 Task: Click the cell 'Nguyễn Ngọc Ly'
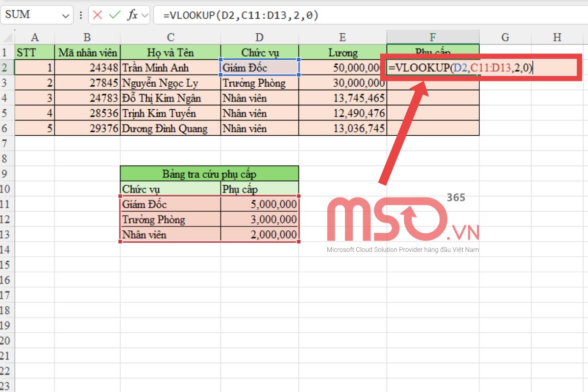pos(171,83)
